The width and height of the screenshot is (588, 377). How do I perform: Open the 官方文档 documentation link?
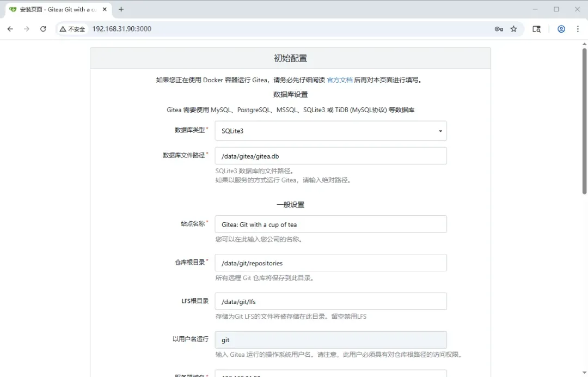(339, 80)
